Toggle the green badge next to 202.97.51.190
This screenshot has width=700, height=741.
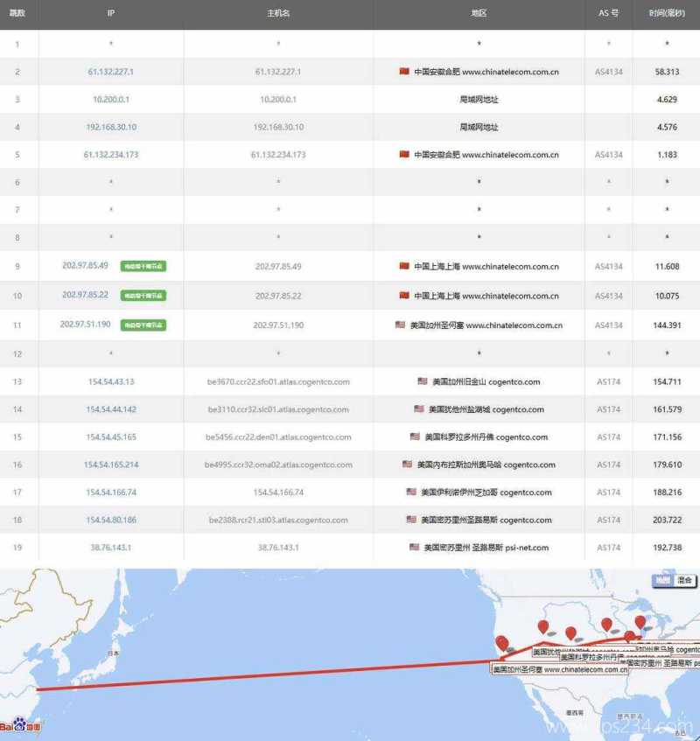click(x=145, y=324)
